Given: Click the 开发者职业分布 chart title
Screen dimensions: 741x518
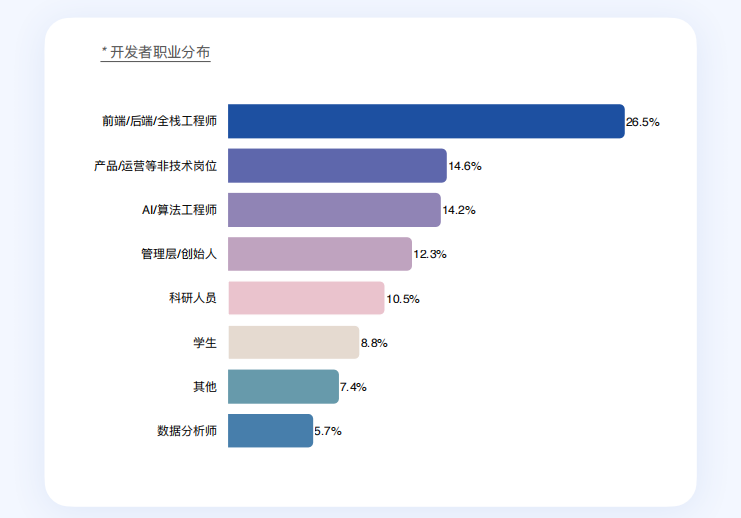Looking at the screenshot, I should [x=160, y=52].
